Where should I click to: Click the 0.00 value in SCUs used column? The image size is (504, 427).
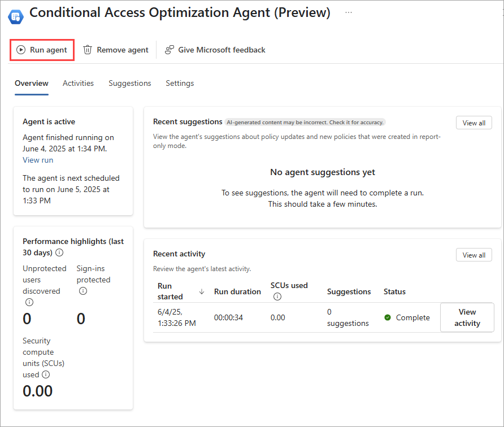point(278,317)
